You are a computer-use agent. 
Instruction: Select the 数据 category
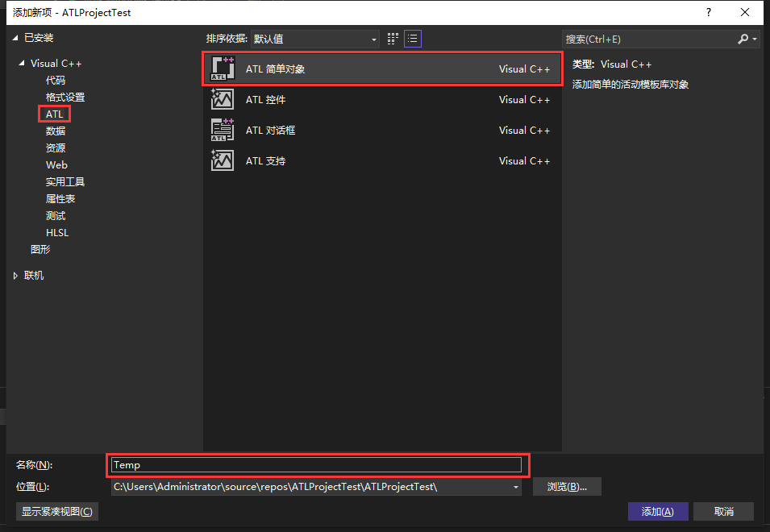(56, 131)
